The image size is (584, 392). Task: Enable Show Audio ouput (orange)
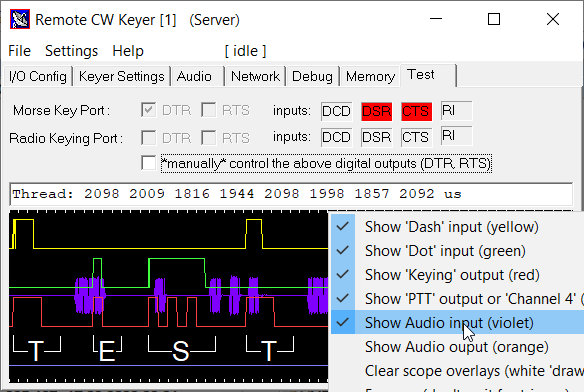457,347
